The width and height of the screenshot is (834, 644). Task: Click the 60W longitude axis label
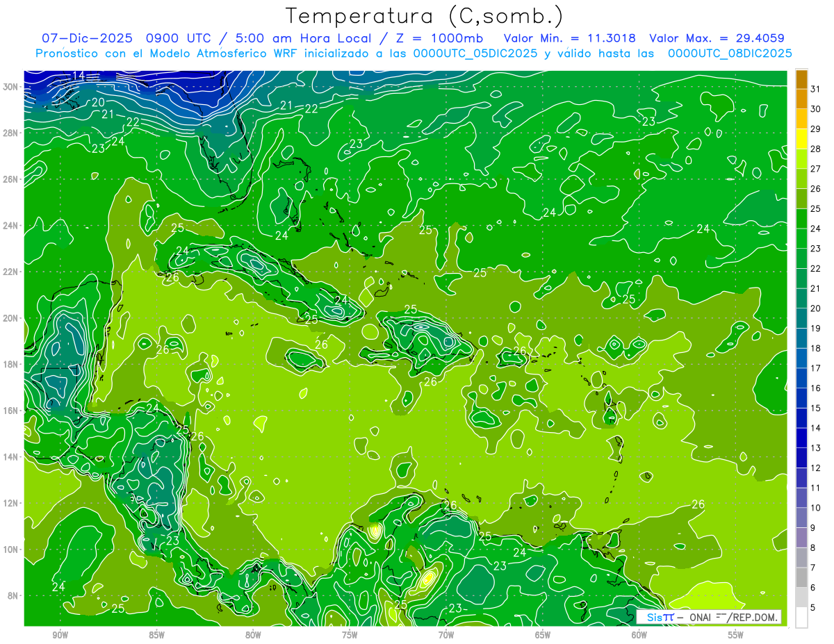(x=639, y=634)
